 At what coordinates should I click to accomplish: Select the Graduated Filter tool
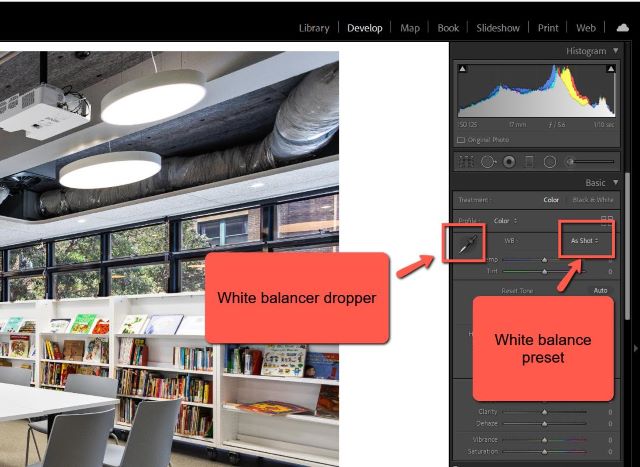tap(529, 161)
